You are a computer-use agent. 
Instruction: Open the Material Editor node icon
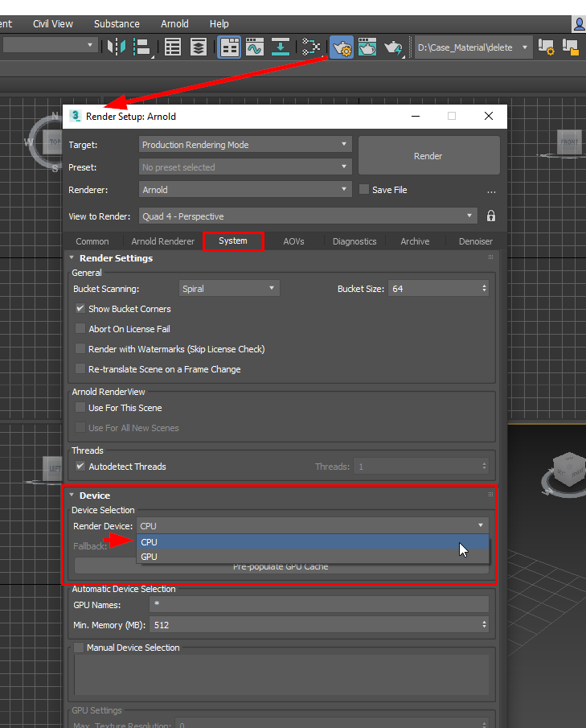tap(311, 47)
